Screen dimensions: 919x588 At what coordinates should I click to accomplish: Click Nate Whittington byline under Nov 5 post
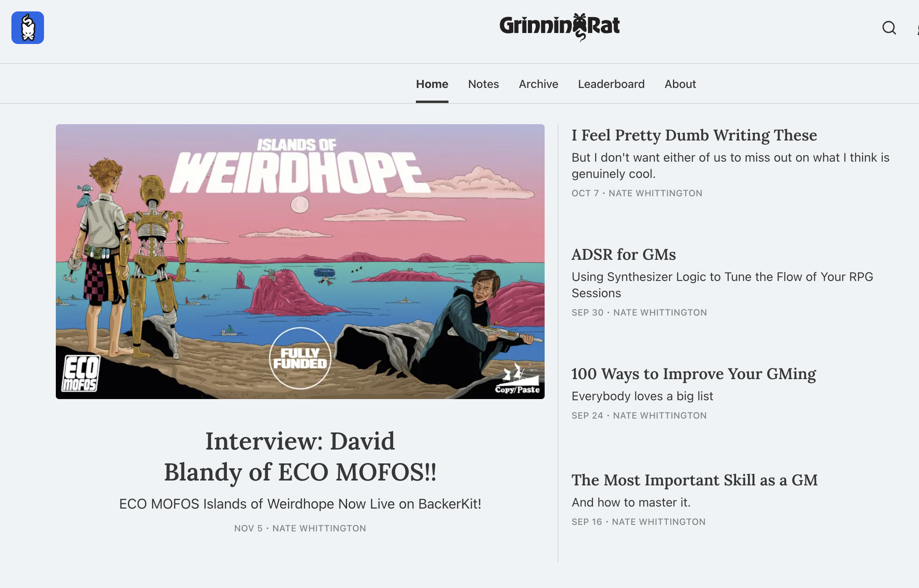(319, 528)
